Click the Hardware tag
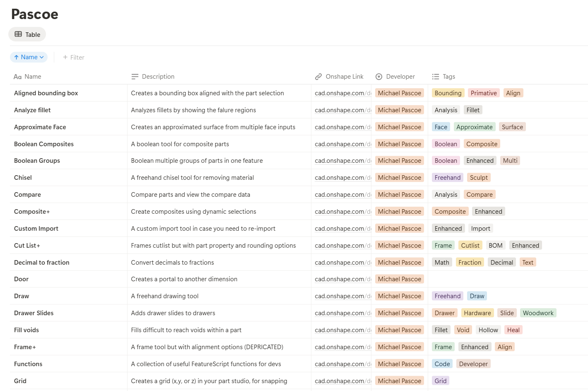Screen dimensions: 588x391 coord(477,313)
